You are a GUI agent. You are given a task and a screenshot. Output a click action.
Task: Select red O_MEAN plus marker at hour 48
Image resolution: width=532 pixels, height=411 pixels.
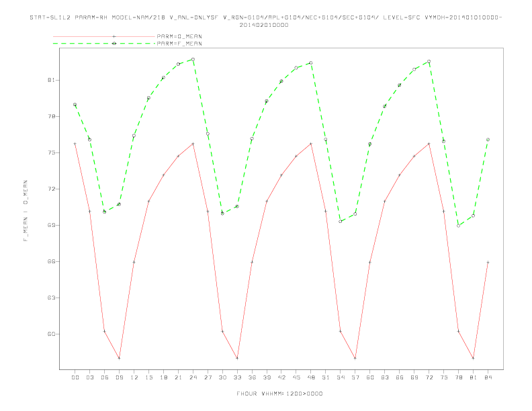[x=311, y=144]
